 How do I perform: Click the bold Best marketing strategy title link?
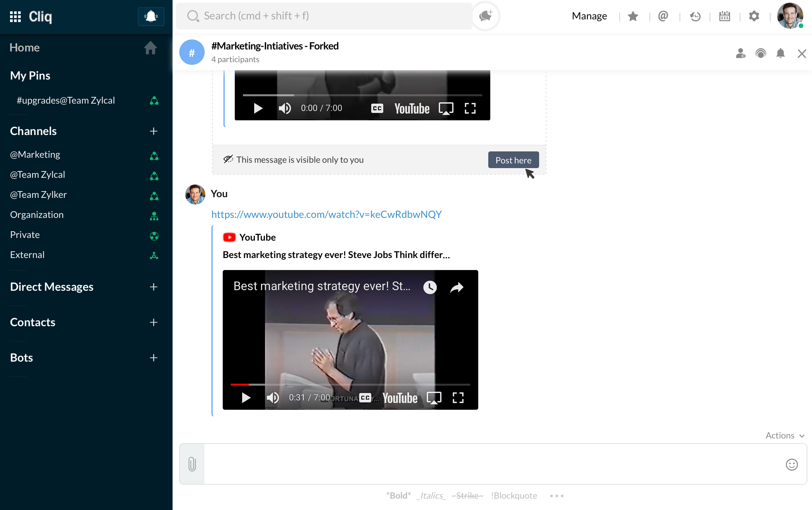point(336,255)
